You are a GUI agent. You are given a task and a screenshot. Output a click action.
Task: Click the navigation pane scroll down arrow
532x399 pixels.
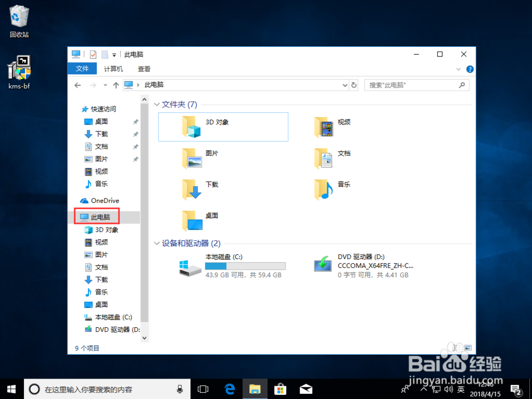pyautogui.click(x=144, y=338)
